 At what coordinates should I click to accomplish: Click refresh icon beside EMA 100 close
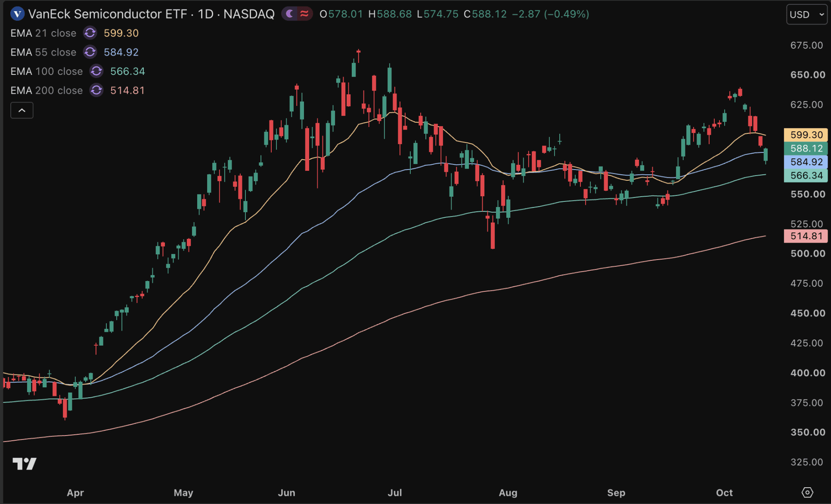[x=96, y=71]
